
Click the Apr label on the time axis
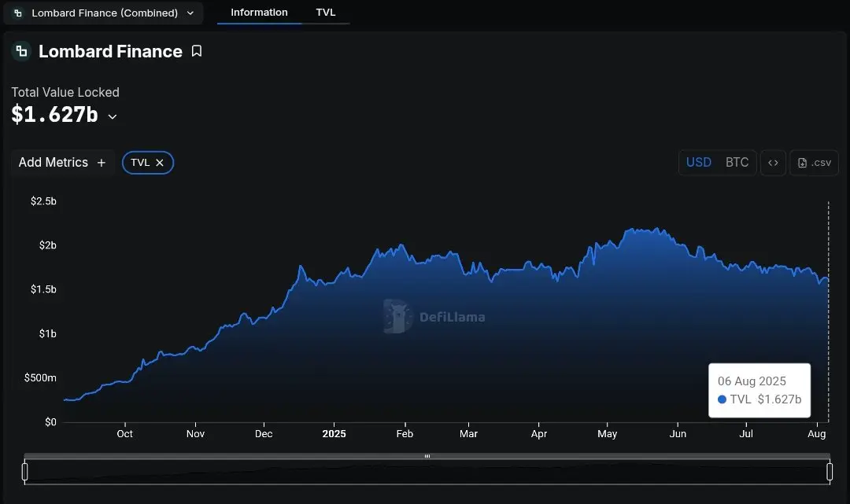[539, 433]
